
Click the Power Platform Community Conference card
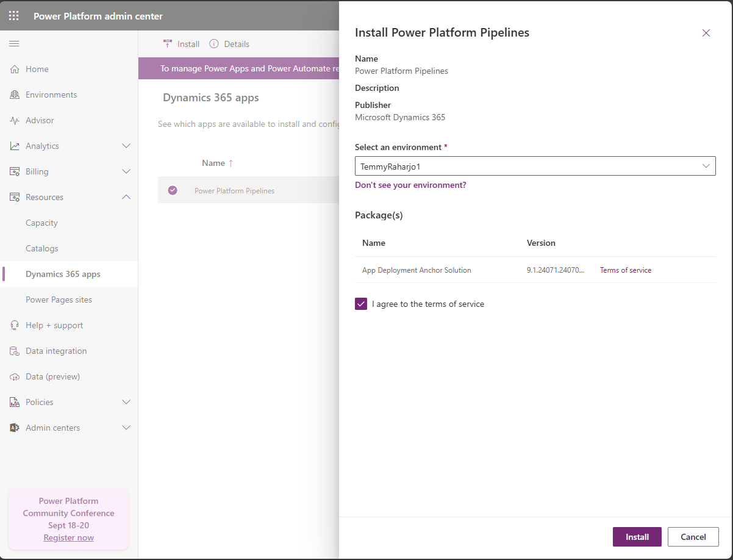69,519
